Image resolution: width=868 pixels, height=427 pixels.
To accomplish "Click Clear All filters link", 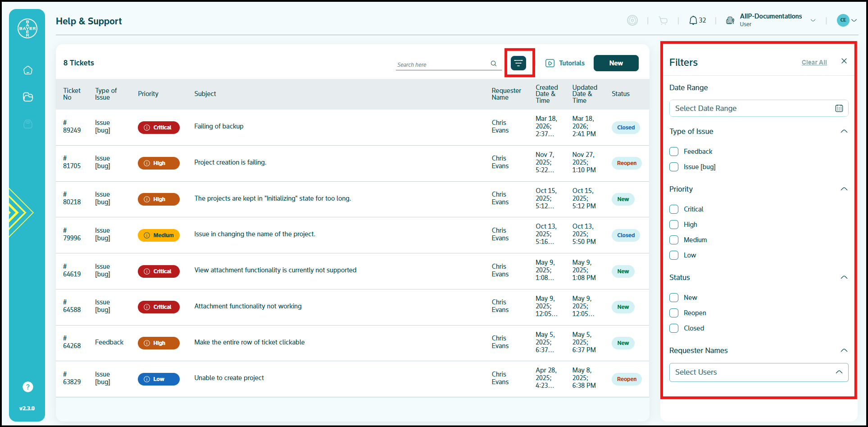I will (814, 62).
